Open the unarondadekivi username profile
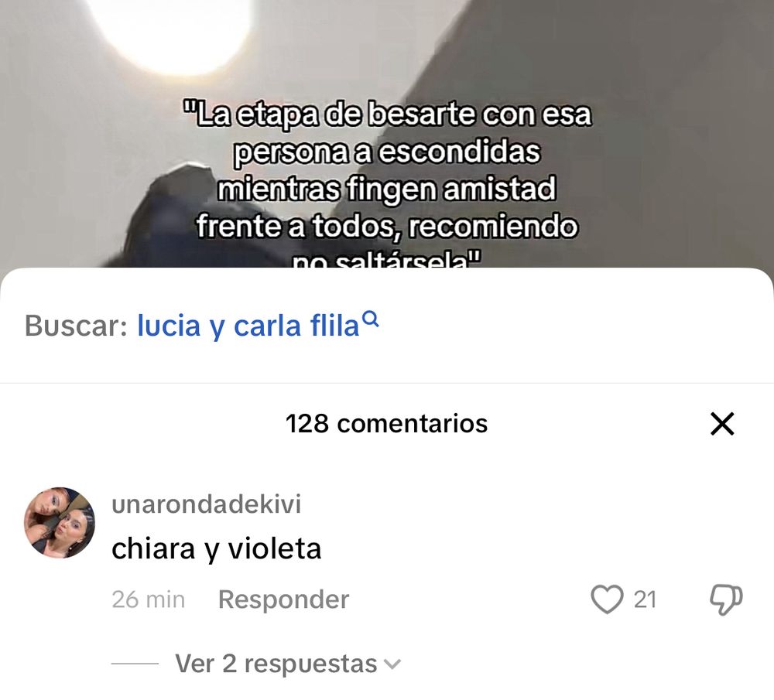 (x=207, y=504)
